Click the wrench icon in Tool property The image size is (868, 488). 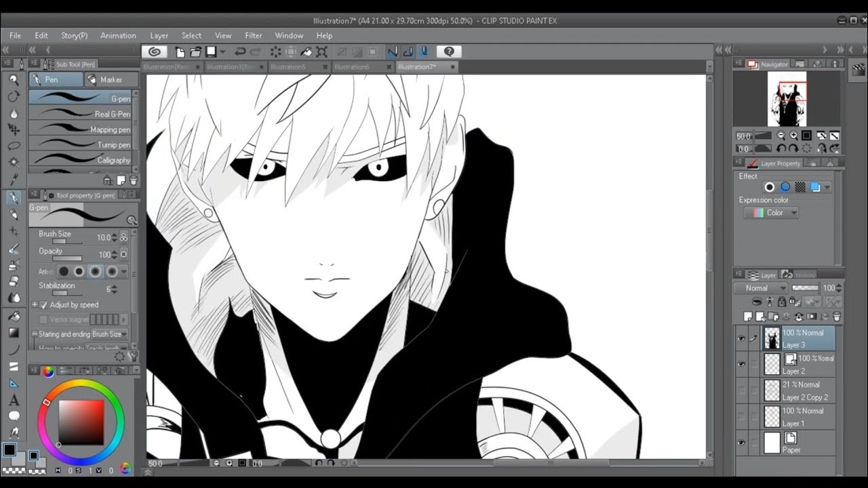(133, 356)
